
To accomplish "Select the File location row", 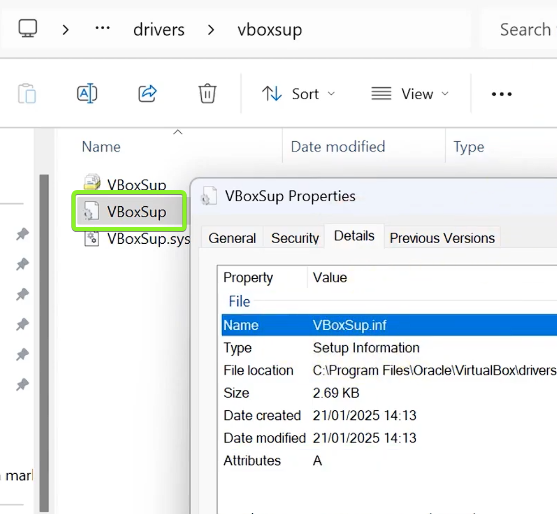I will 389,370.
